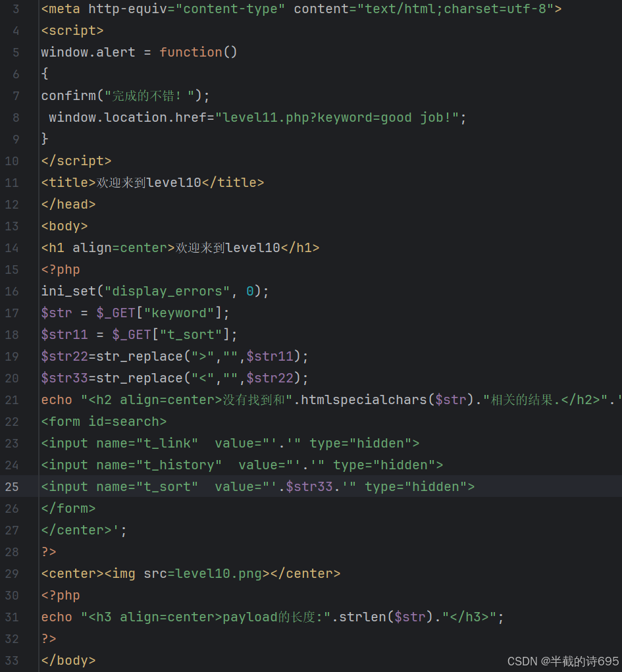Click the second <?php tag on line 30
Viewport: 622px width, 672px height.
(61, 596)
